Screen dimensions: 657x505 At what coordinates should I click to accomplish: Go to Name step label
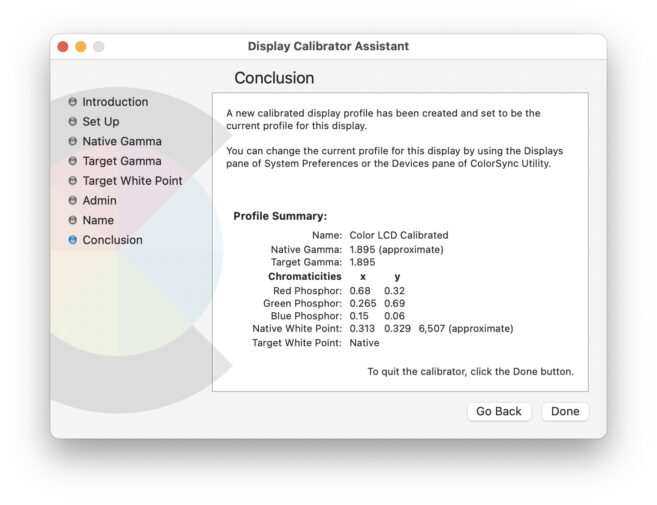click(98, 220)
